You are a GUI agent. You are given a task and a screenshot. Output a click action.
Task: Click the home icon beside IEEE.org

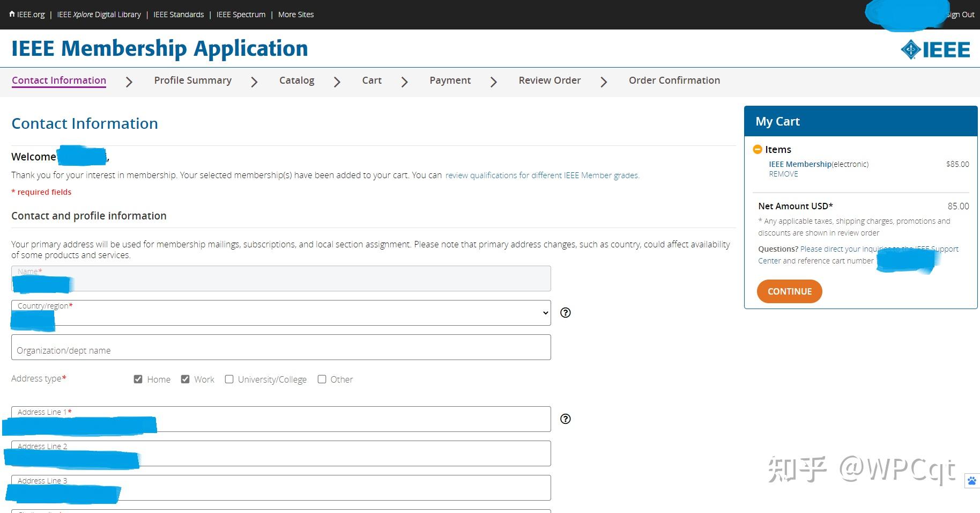pos(12,14)
